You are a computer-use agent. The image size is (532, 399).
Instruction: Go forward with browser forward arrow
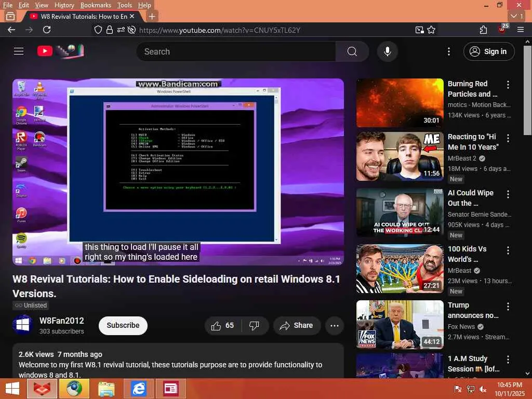29,30
